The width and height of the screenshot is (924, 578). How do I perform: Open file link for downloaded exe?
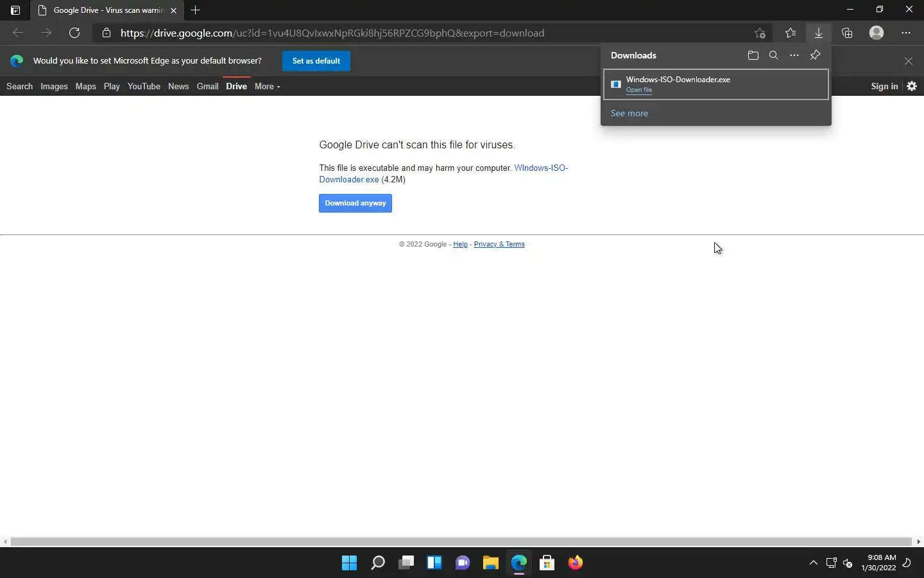coord(639,90)
